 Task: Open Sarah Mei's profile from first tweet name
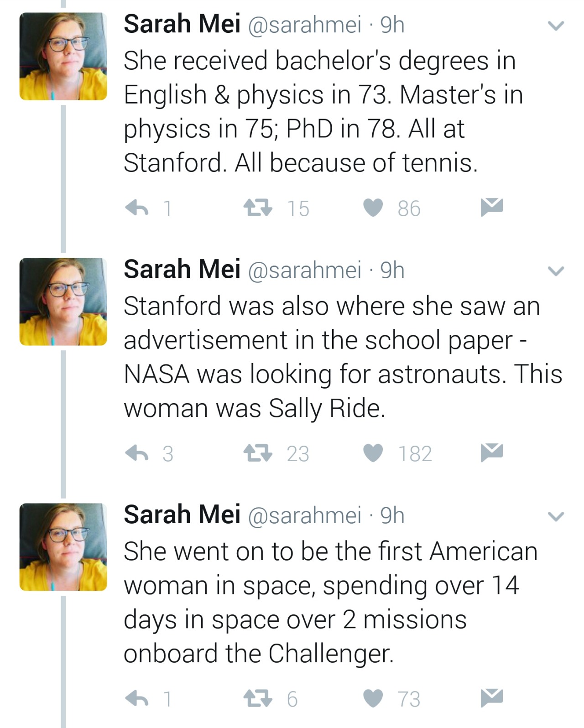(x=182, y=24)
